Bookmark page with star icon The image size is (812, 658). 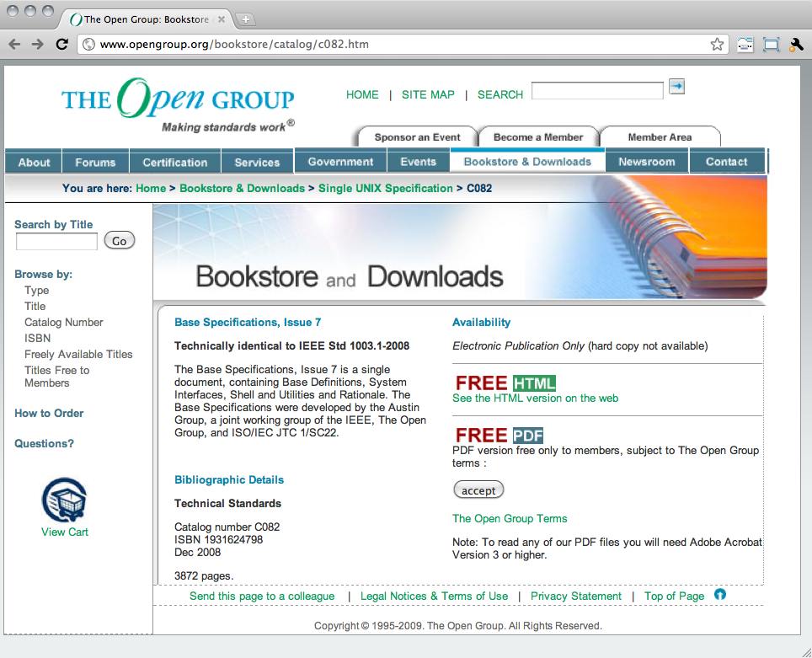pyautogui.click(x=717, y=45)
